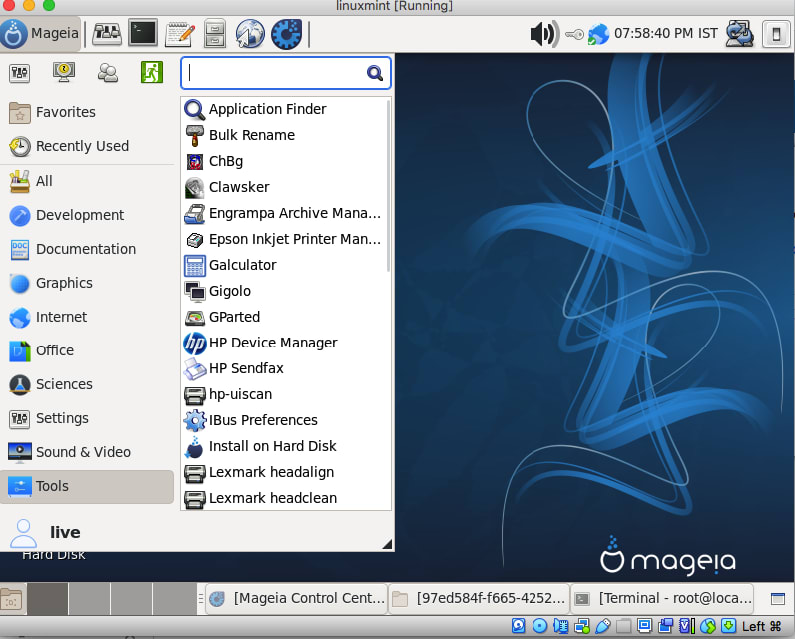Launch Engrampa Archive Manager
Screen dimensions: 795x639
pyautogui.click(x=284, y=213)
